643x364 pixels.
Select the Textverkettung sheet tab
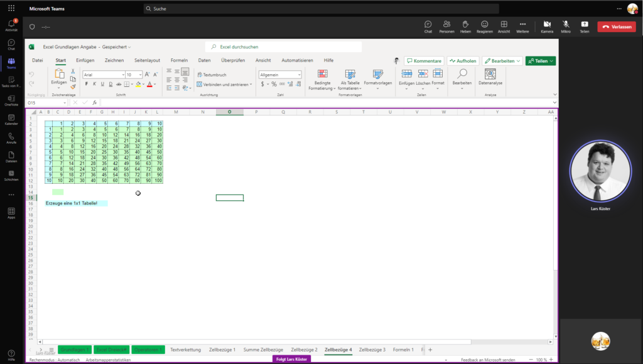(185, 350)
